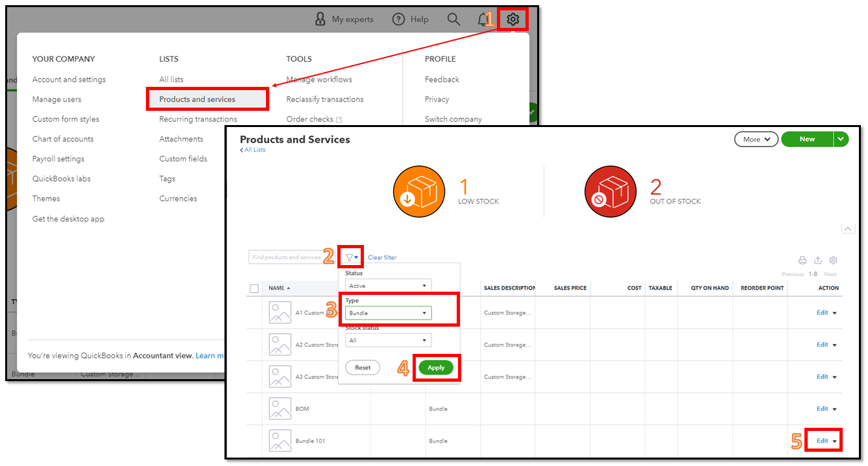Collapse the stock summary with the chevron

pyautogui.click(x=848, y=229)
